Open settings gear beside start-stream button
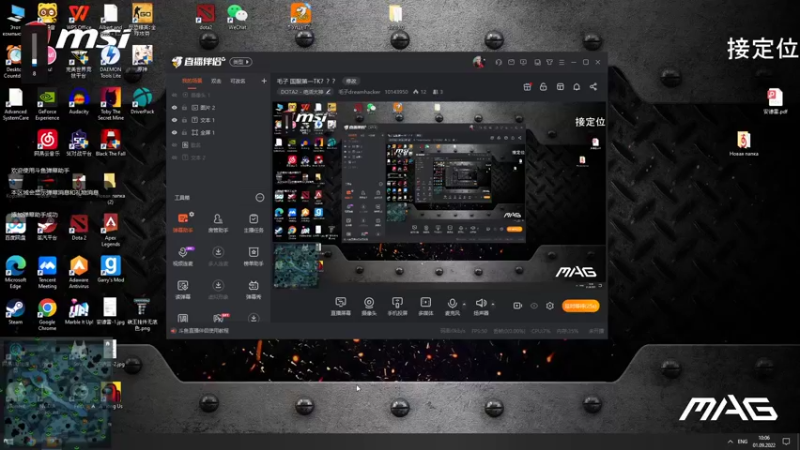800x450 pixels. pyautogui.click(x=549, y=306)
